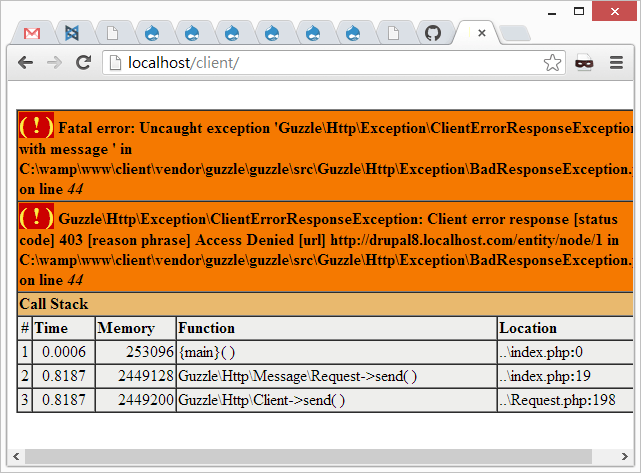The height and width of the screenshot is (473, 641).
Task: Click the page icon in the address bar
Action: [x=113, y=63]
